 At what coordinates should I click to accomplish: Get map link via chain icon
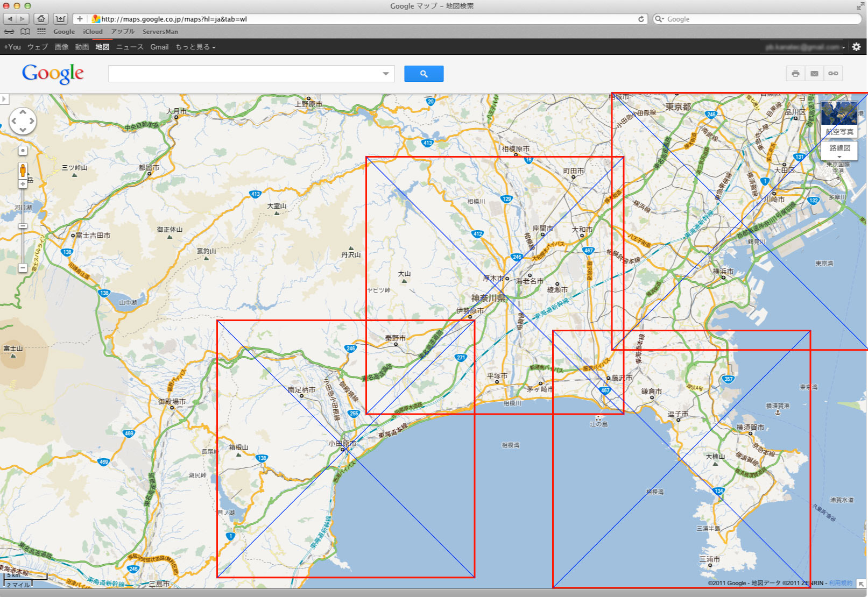point(833,74)
